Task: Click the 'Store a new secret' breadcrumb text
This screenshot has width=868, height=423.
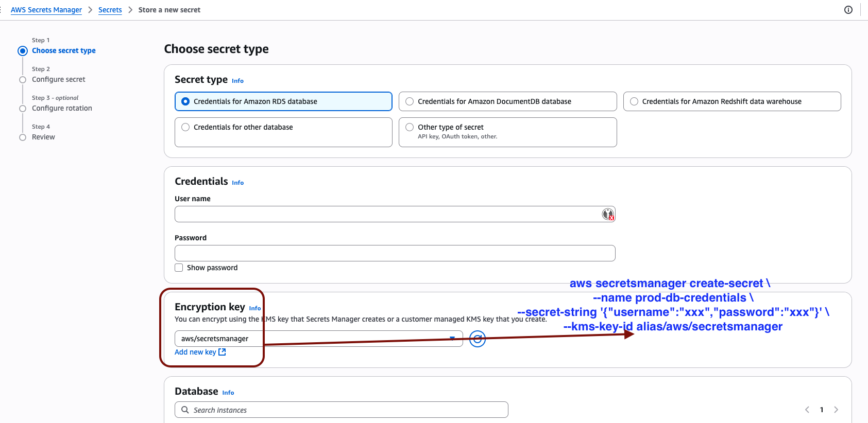Action: tap(169, 10)
